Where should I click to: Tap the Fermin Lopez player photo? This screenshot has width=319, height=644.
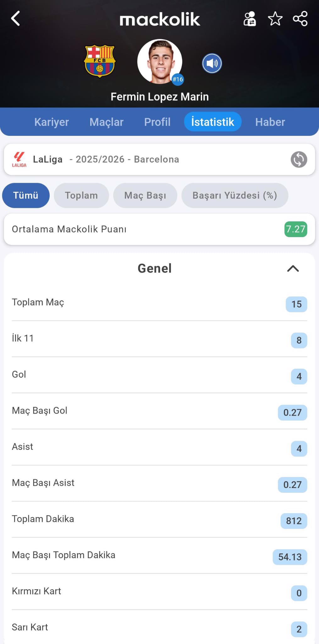(x=160, y=61)
